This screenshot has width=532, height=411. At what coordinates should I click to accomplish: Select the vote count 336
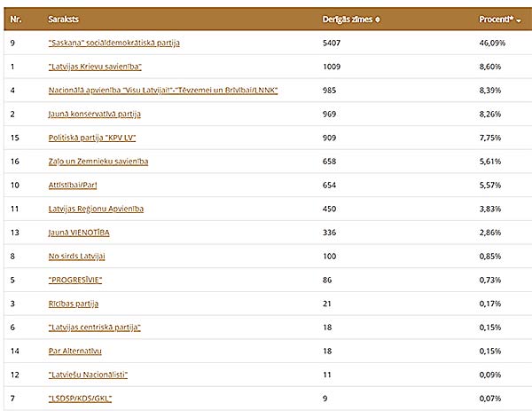point(329,233)
